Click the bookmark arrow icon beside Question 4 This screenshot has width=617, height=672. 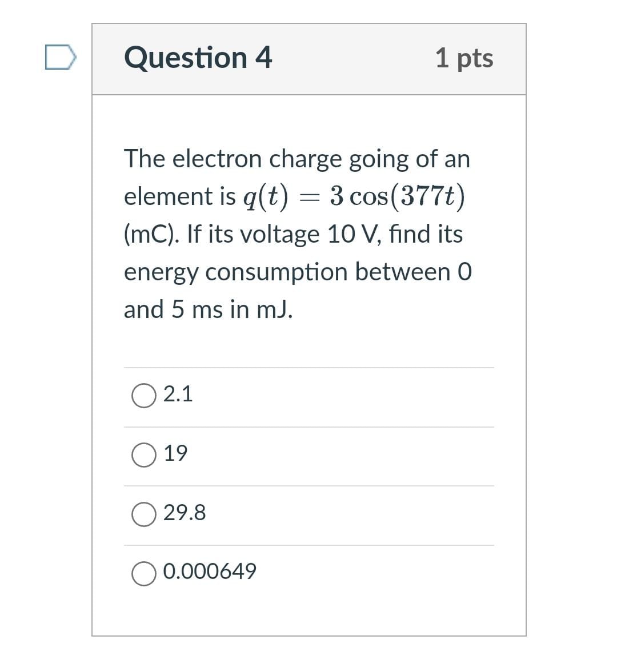pyautogui.click(x=59, y=57)
